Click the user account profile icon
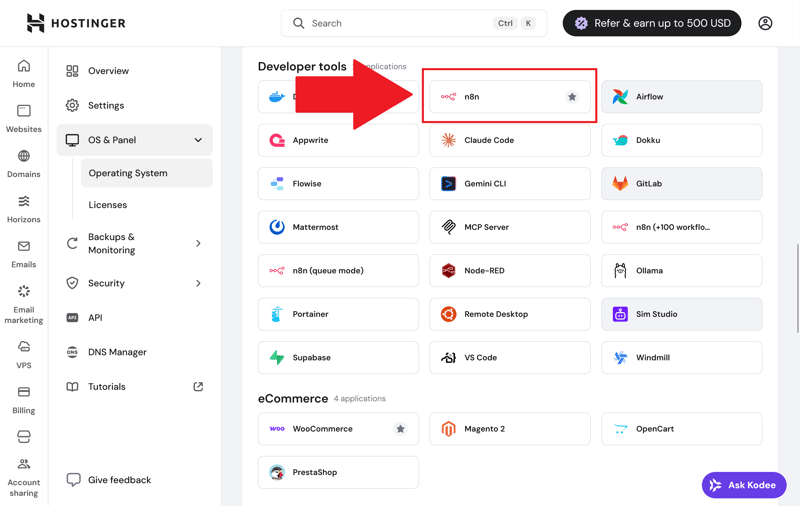The height and width of the screenshot is (506, 800). pos(765,23)
